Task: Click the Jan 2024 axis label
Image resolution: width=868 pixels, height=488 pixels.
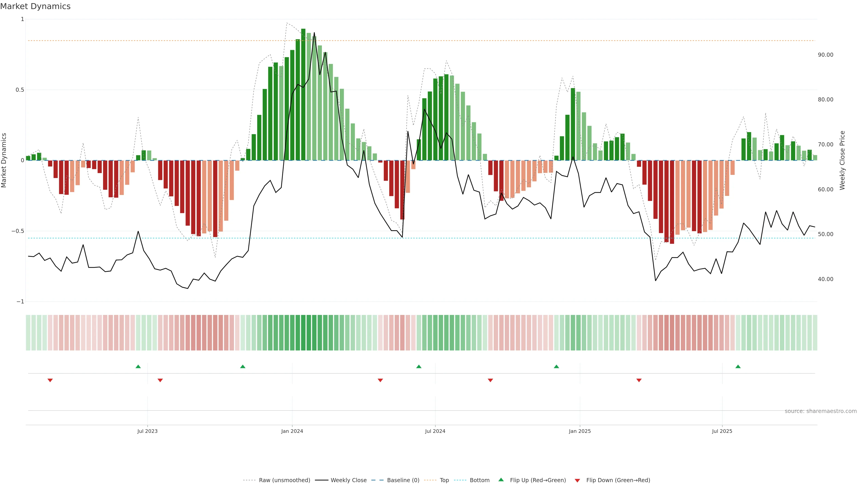Action: coord(292,431)
